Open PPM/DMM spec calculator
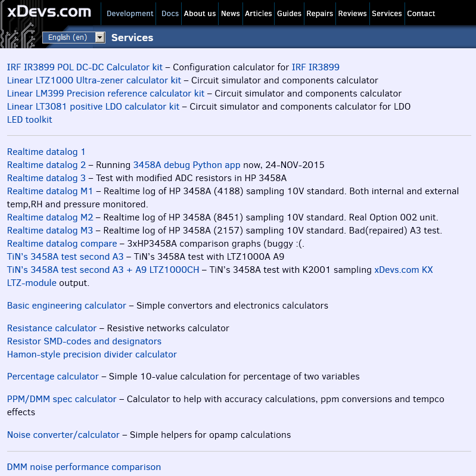 (61, 399)
